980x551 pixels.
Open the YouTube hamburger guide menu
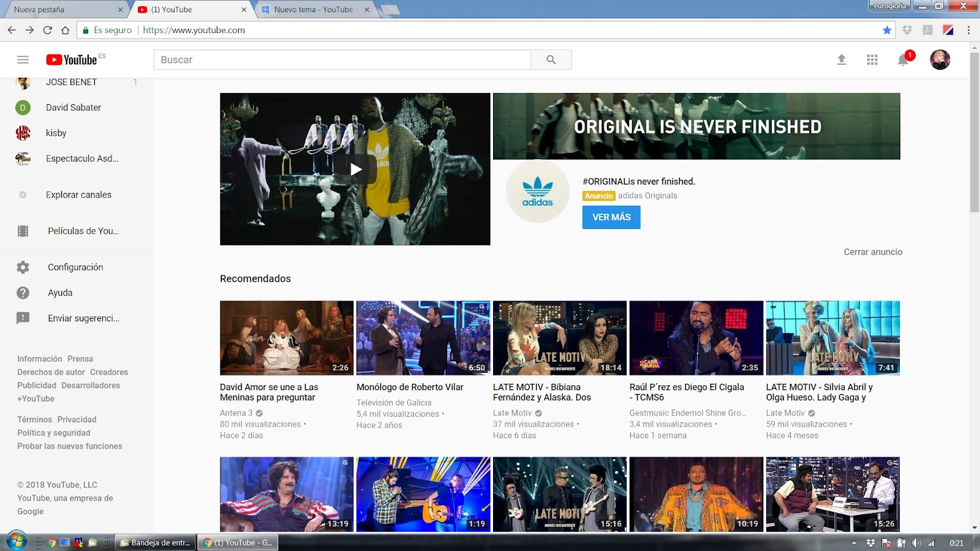coord(23,59)
